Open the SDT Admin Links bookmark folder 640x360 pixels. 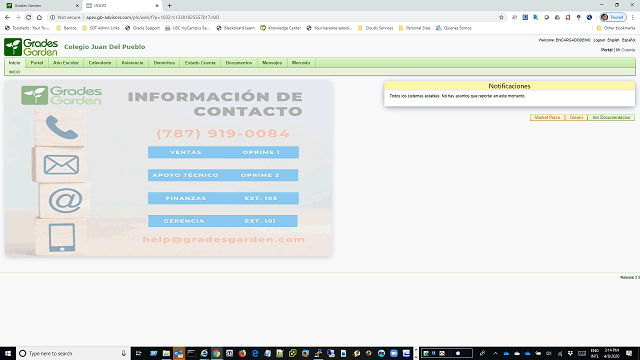pyautogui.click(x=101, y=28)
